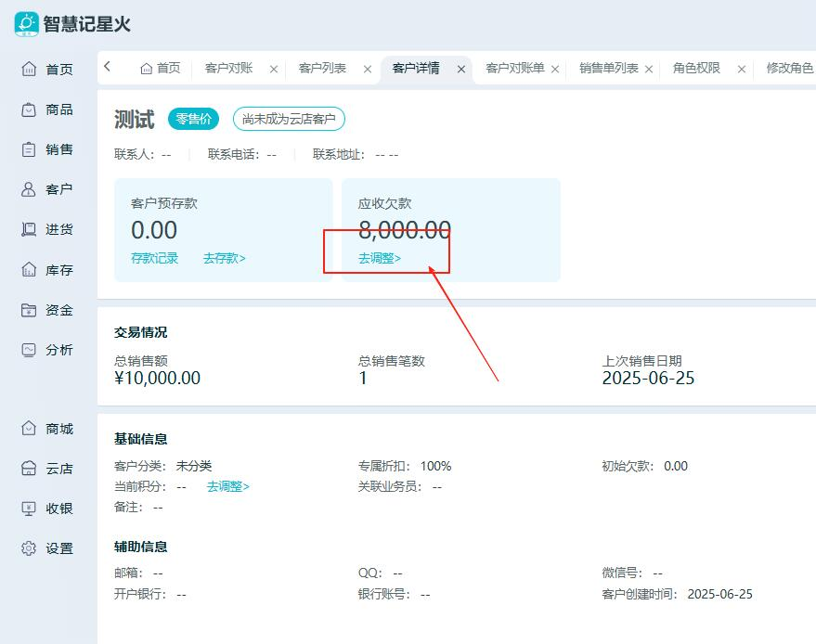Screen dimensions: 816x644
Task: Open the 收银 sidebar section
Action: [46, 509]
